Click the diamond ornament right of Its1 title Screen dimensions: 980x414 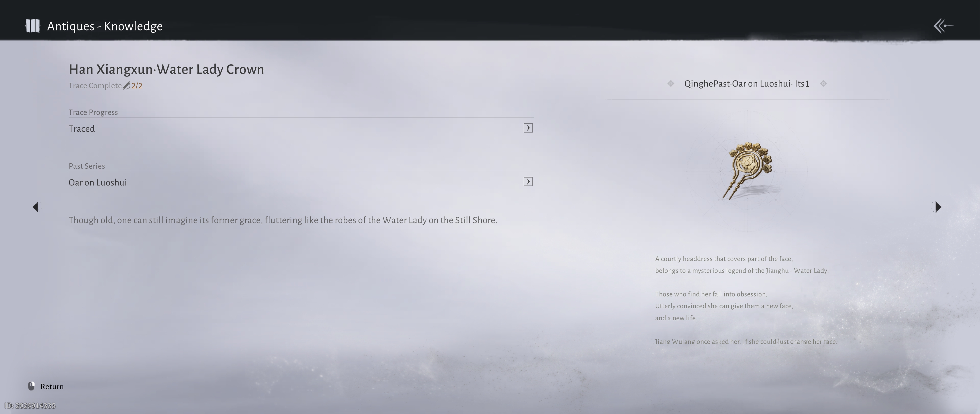click(823, 84)
